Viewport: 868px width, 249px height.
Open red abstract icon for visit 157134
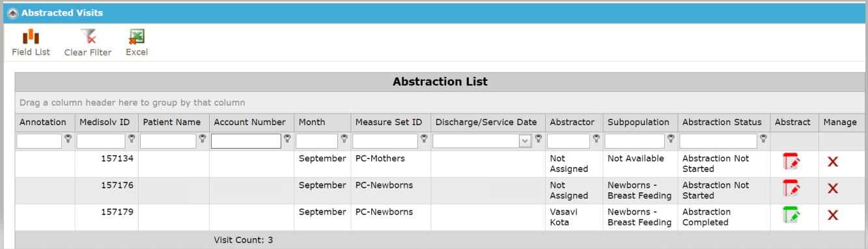(x=791, y=162)
